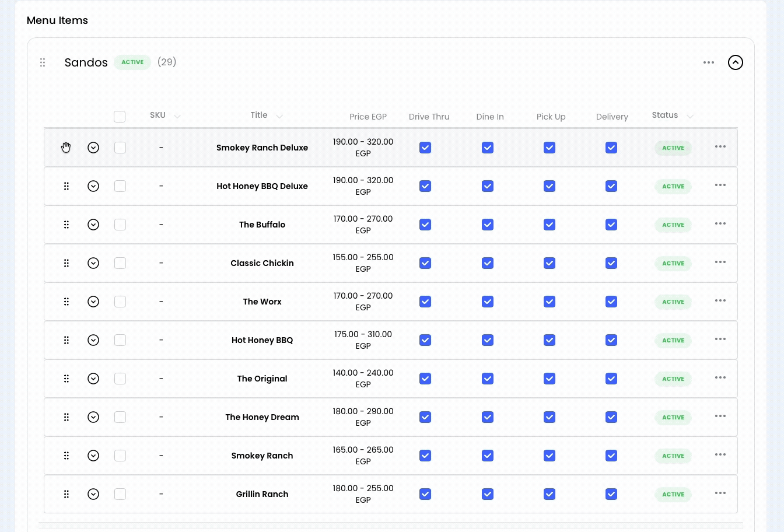Select the Smokey Ranch Deluxe row checkbox

(x=120, y=148)
